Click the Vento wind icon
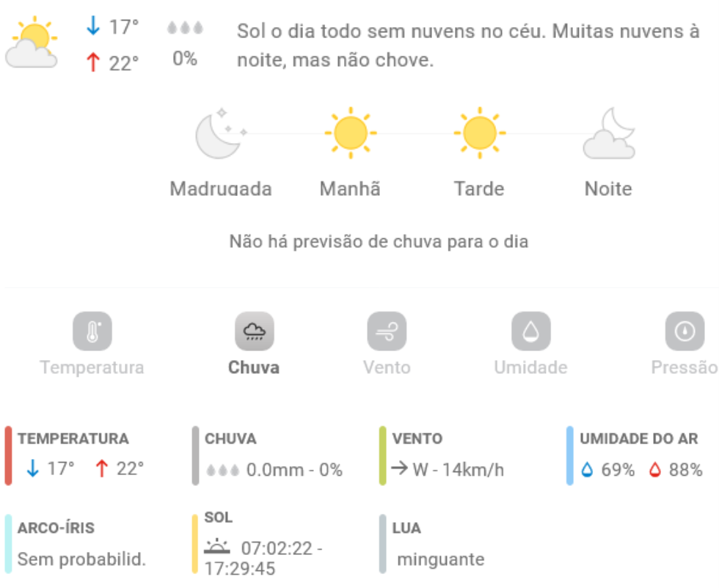The width and height of the screenshot is (719, 588). click(x=387, y=331)
